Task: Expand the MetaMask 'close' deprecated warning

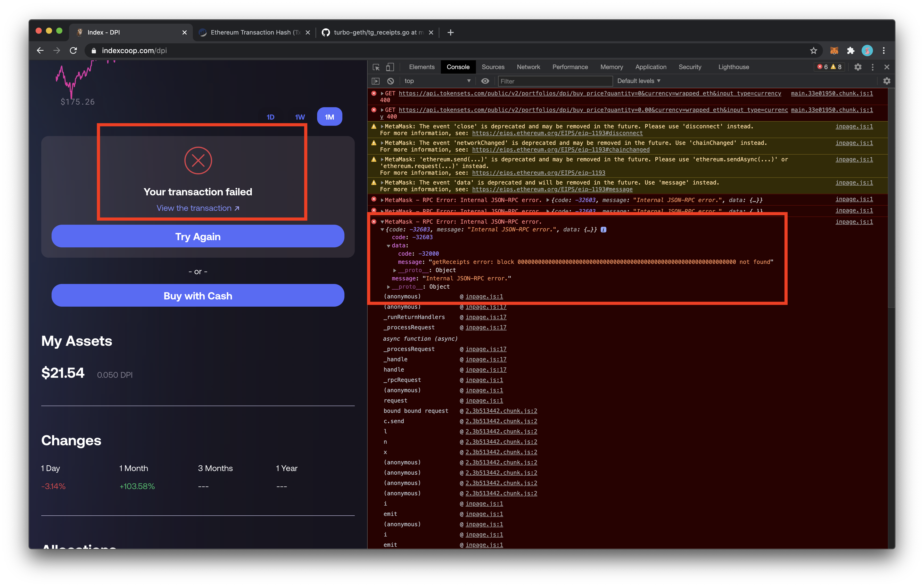Action: pos(382,127)
